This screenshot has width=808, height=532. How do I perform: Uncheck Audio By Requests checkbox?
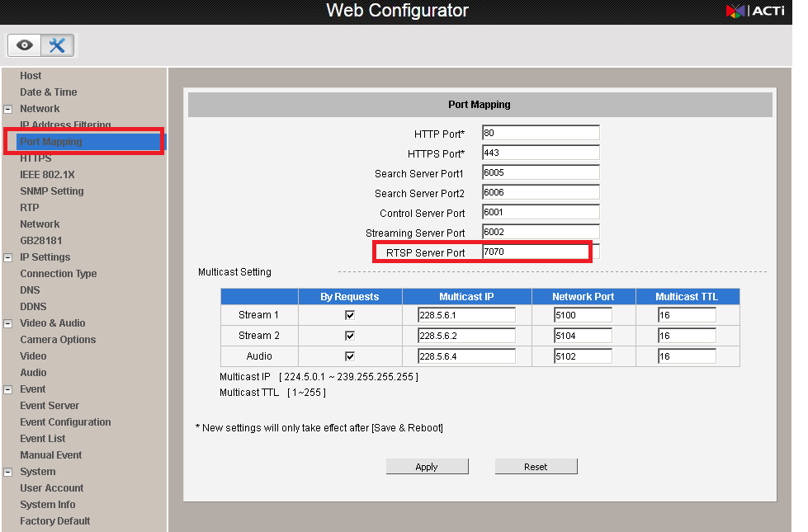click(x=350, y=356)
